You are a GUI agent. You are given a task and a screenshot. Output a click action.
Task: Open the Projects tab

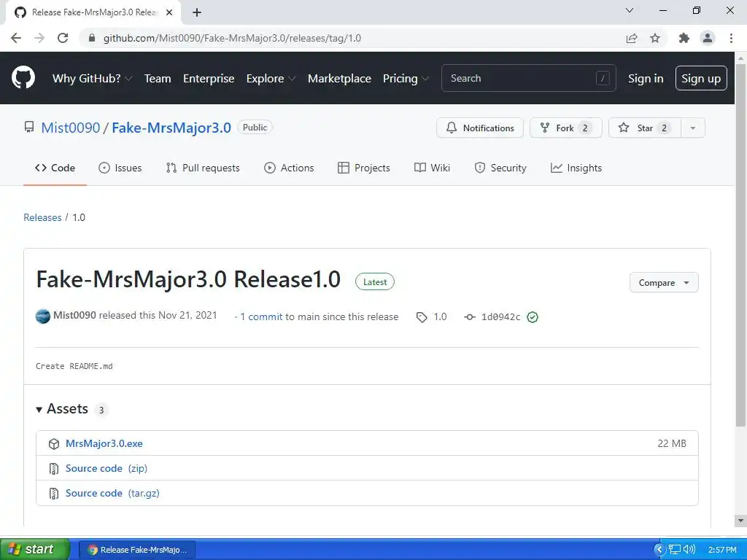364,168
